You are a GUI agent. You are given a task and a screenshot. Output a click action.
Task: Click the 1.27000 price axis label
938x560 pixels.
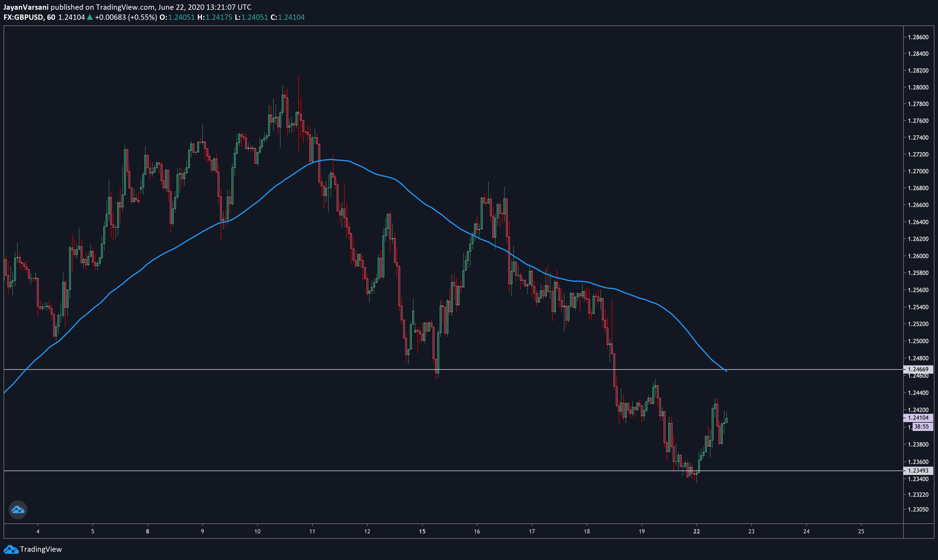(918, 171)
